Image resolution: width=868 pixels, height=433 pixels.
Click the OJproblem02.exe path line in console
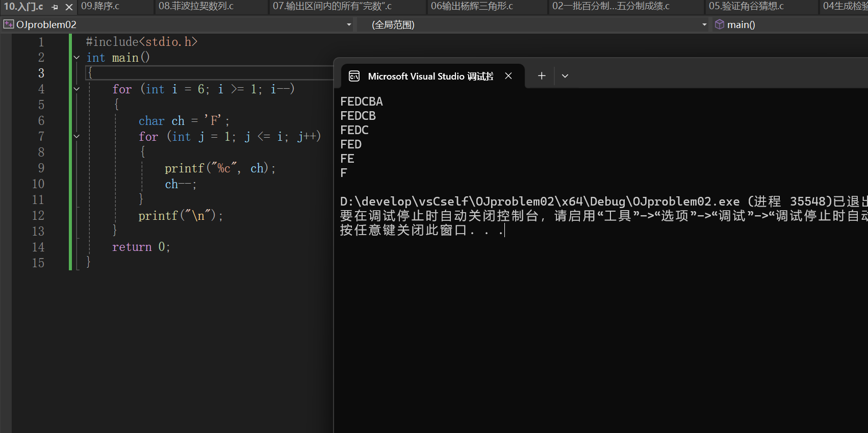pyautogui.click(x=604, y=202)
